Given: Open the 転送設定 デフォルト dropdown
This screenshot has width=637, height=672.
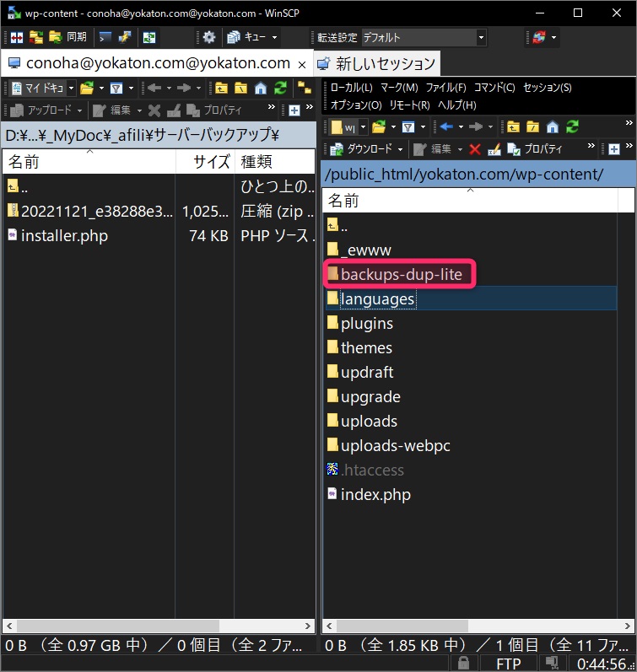Looking at the screenshot, I should click(x=424, y=37).
